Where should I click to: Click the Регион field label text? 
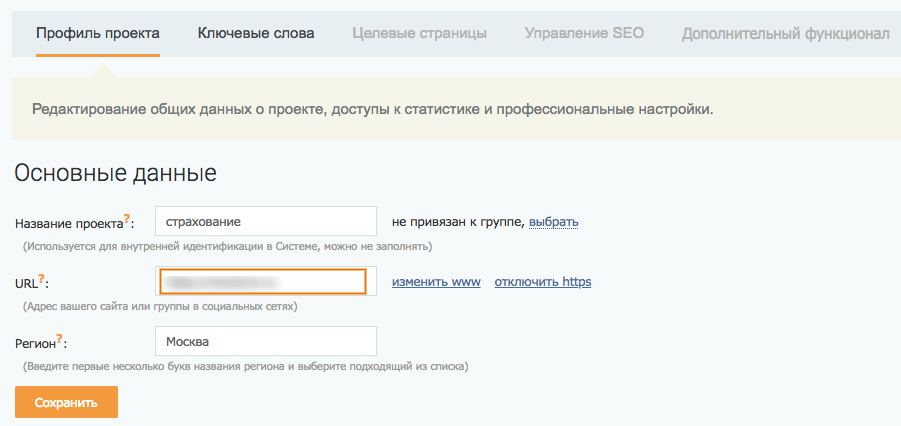(x=35, y=343)
